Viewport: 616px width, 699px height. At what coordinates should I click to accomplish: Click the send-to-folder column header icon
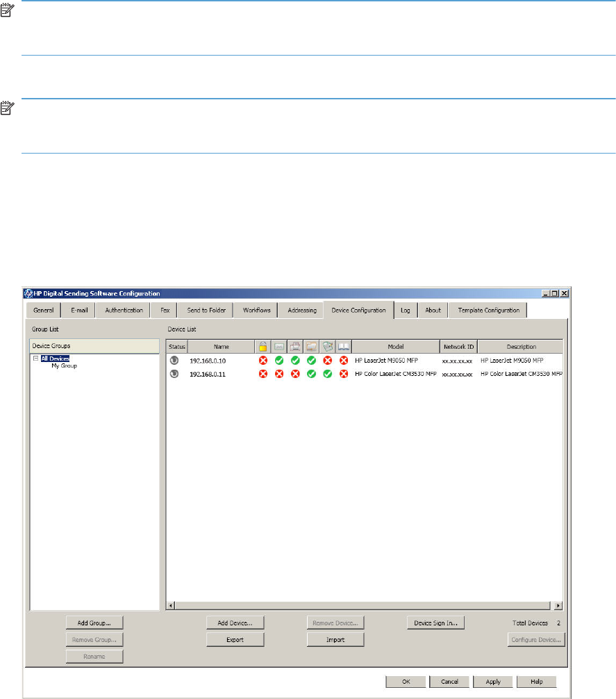click(311, 347)
